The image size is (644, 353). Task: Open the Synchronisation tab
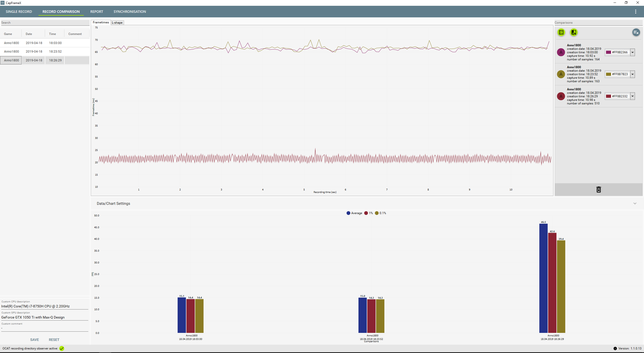pyautogui.click(x=130, y=12)
